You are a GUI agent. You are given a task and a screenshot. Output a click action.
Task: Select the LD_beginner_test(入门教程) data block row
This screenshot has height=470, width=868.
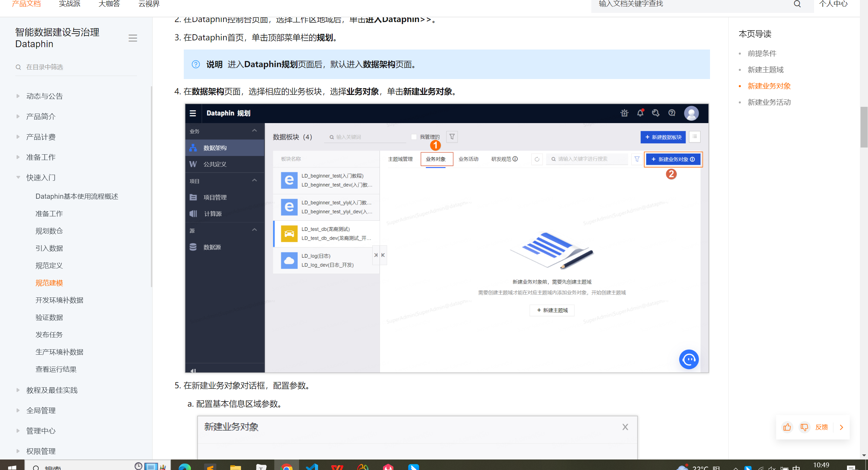point(326,180)
